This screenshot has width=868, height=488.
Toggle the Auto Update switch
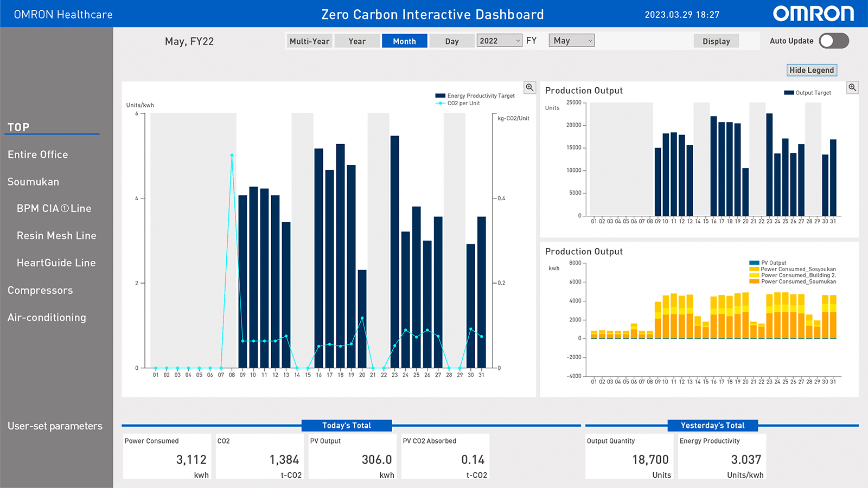click(834, 41)
